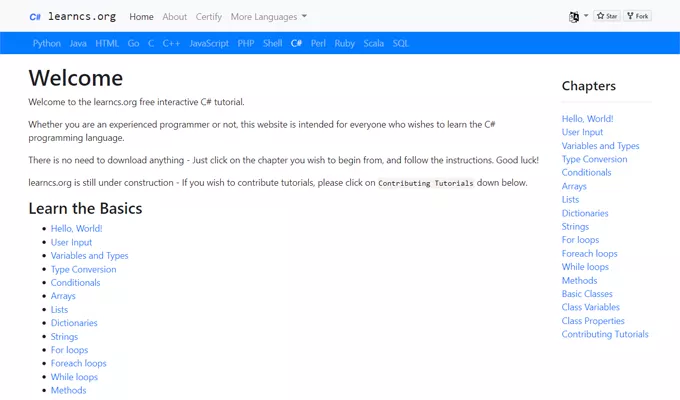Viewport: 680px width, 400px height.
Task: Open Hello, World! in Learn the Basics list
Action: tap(77, 229)
